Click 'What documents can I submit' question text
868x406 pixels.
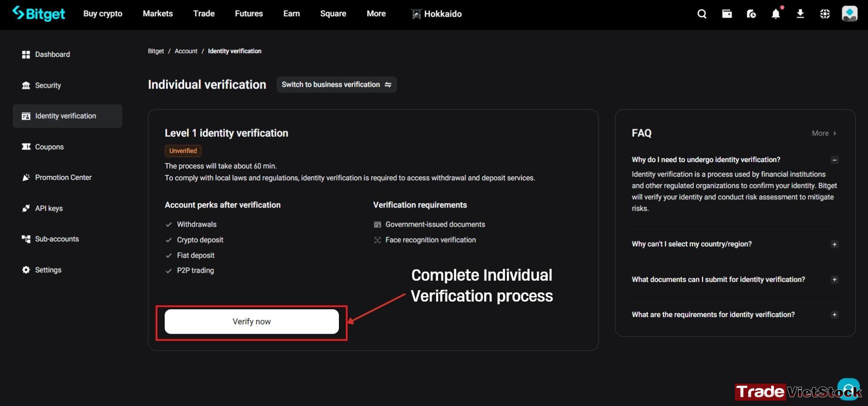(x=718, y=280)
